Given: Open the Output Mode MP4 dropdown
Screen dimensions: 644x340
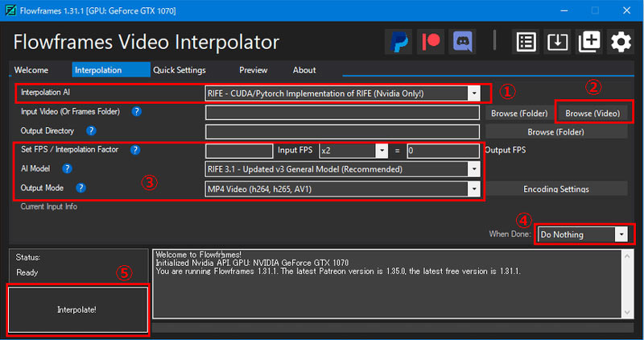Looking at the screenshot, I should (473, 189).
